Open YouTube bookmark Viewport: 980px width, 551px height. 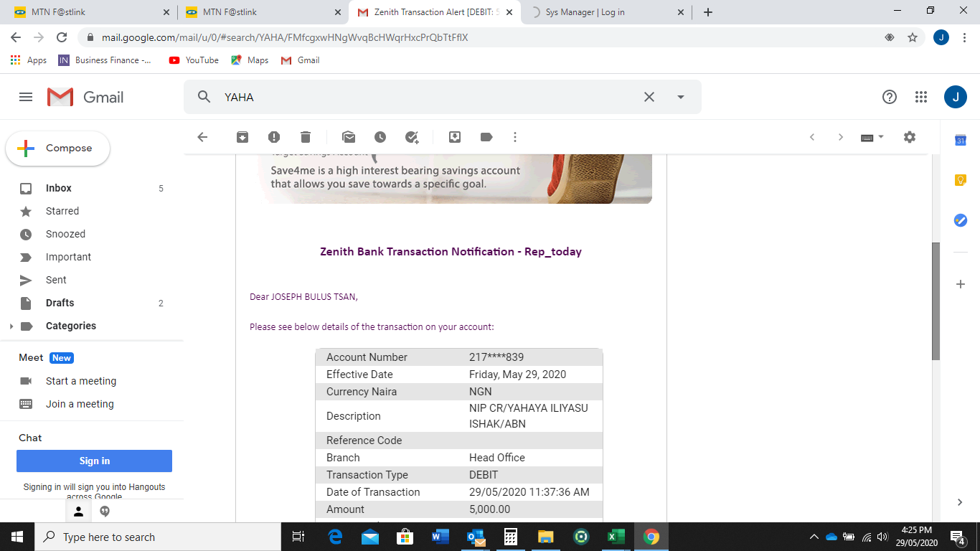click(x=194, y=60)
